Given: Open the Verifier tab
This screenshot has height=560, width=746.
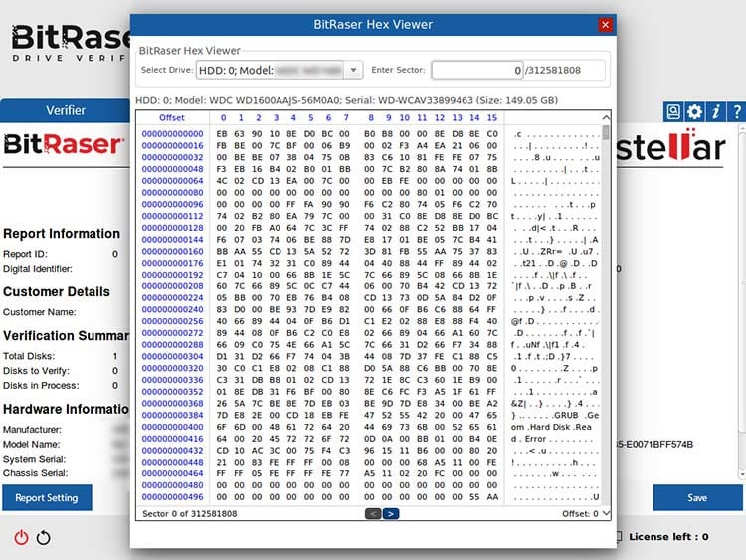Looking at the screenshot, I should (66, 110).
